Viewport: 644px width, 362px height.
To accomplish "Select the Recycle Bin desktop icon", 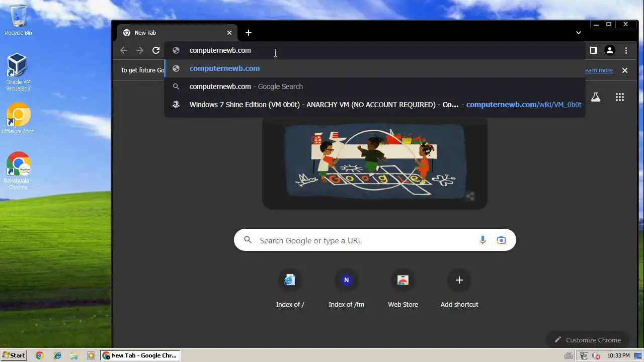I will tap(18, 20).
